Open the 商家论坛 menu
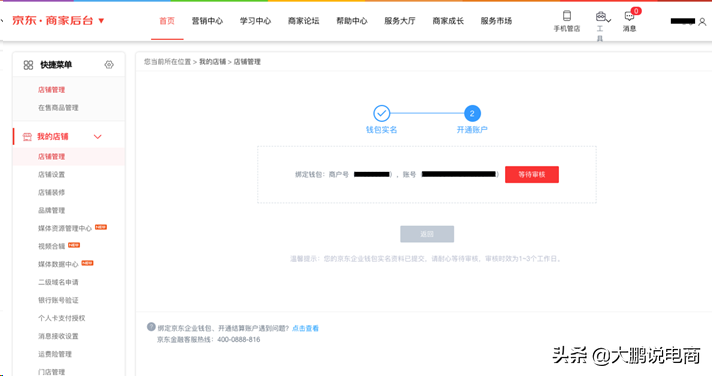The image size is (712, 376). click(x=303, y=21)
